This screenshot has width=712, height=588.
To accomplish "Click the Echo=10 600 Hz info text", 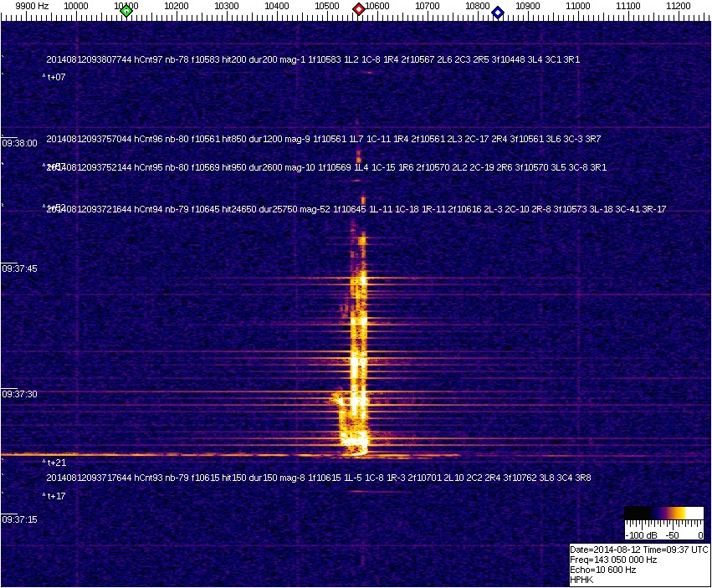I will tap(602, 570).
